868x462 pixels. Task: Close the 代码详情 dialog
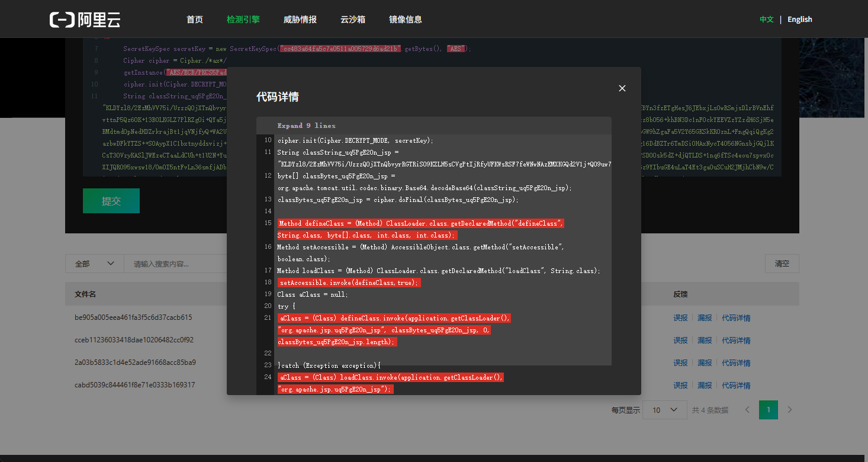pos(622,88)
